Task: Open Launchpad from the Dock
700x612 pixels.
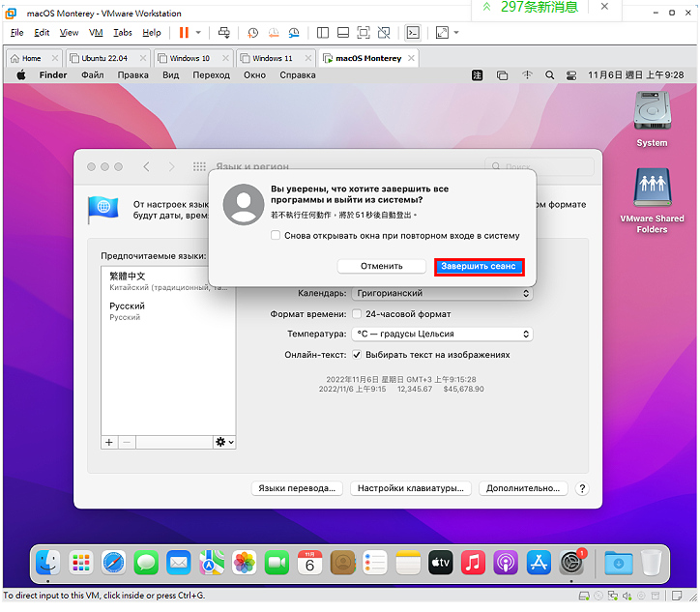Action: pyautogui.click(x=81, y=562)
